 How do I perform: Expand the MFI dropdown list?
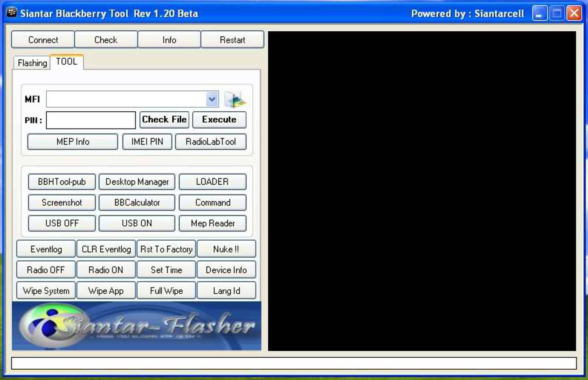pyautogui.click(x=212, y=99)
